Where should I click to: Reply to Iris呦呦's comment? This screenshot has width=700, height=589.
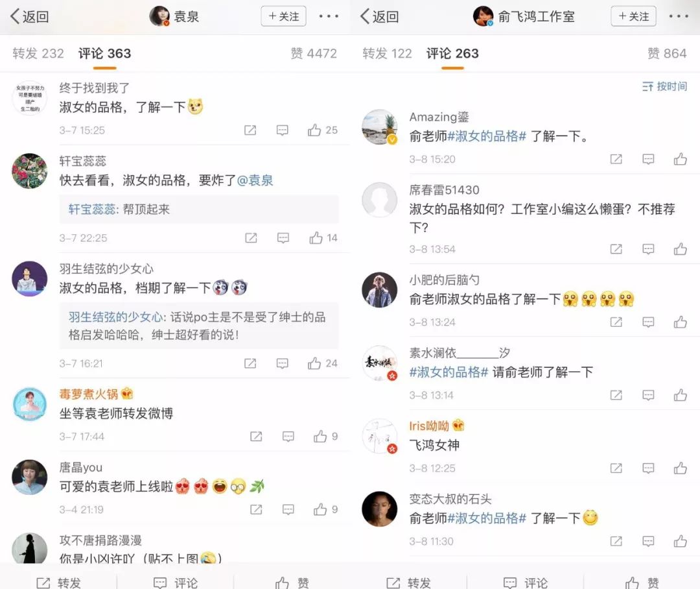pyautogui.click(x=648, y=468)
